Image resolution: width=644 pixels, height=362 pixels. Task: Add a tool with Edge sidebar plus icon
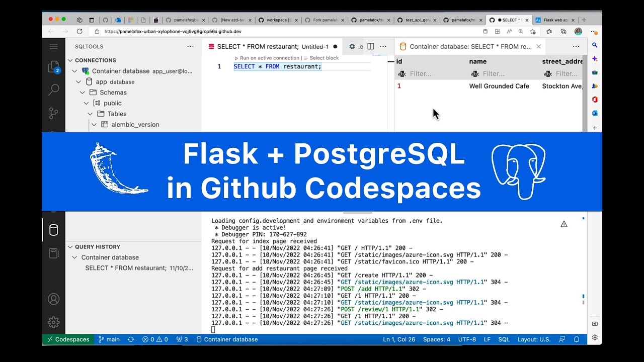coord(595,128)
